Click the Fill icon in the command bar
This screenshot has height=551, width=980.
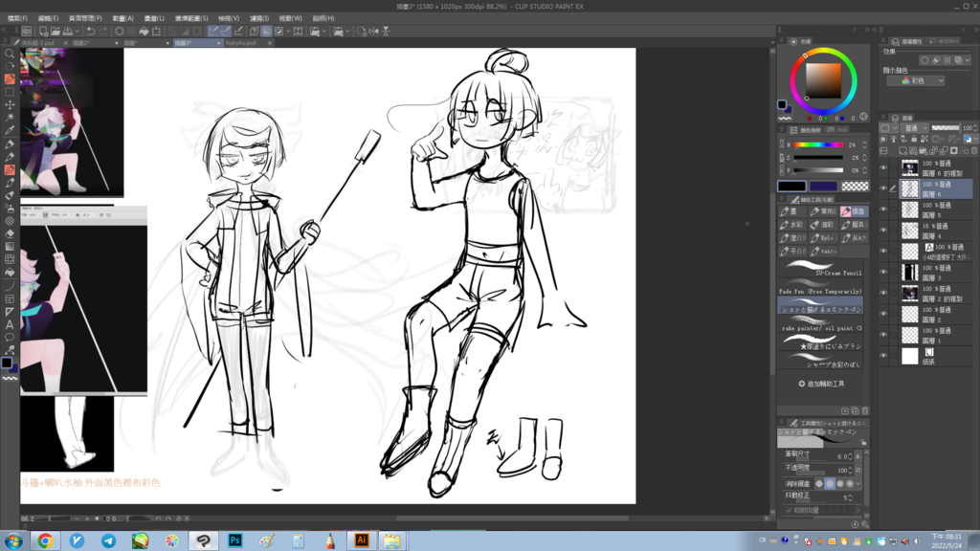point(144,31)
